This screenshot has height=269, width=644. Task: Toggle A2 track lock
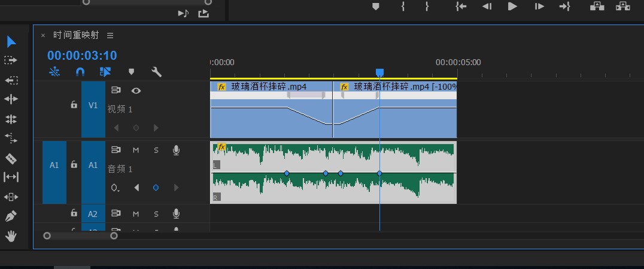pos(74,213)
